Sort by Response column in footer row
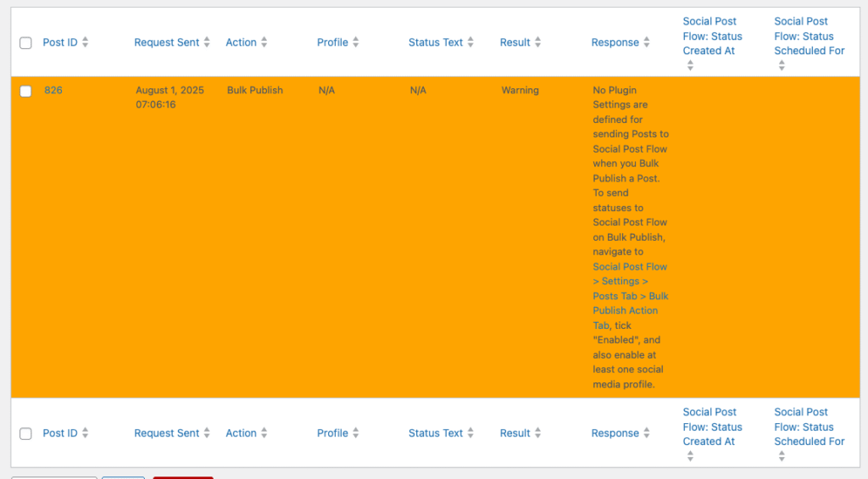 click(615, 433)
